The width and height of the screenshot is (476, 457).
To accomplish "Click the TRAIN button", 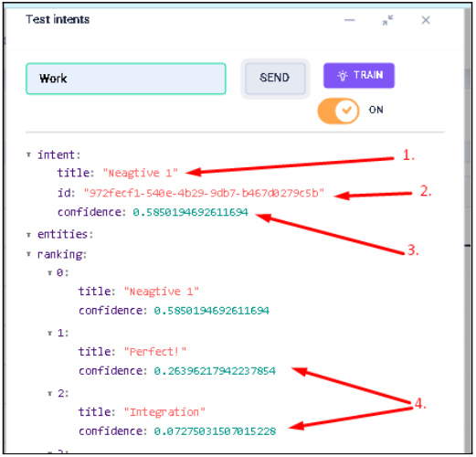I will click(359, 75).
